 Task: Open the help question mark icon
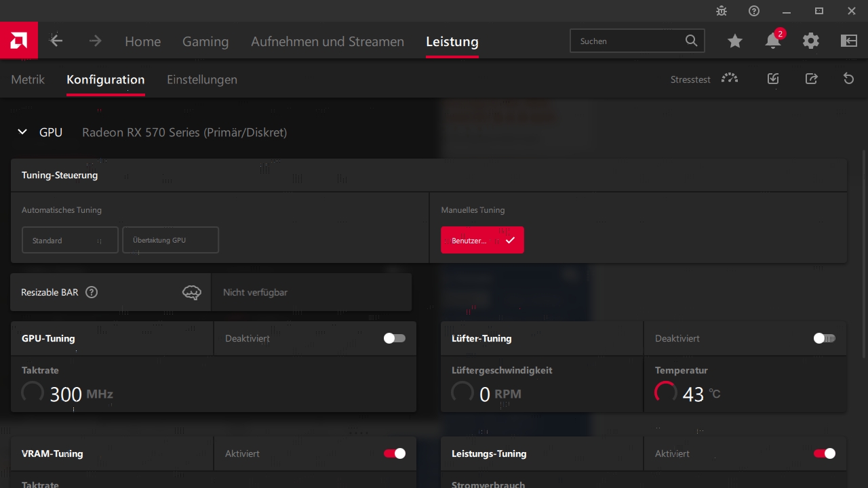pyautogui.click(x=754, y=11)
